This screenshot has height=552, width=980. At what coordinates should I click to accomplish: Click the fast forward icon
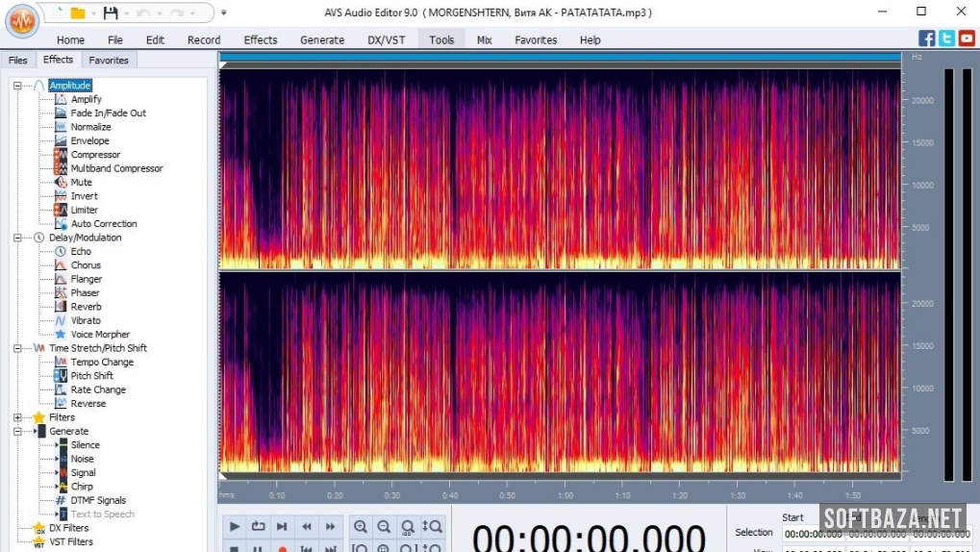pos(330,526)
